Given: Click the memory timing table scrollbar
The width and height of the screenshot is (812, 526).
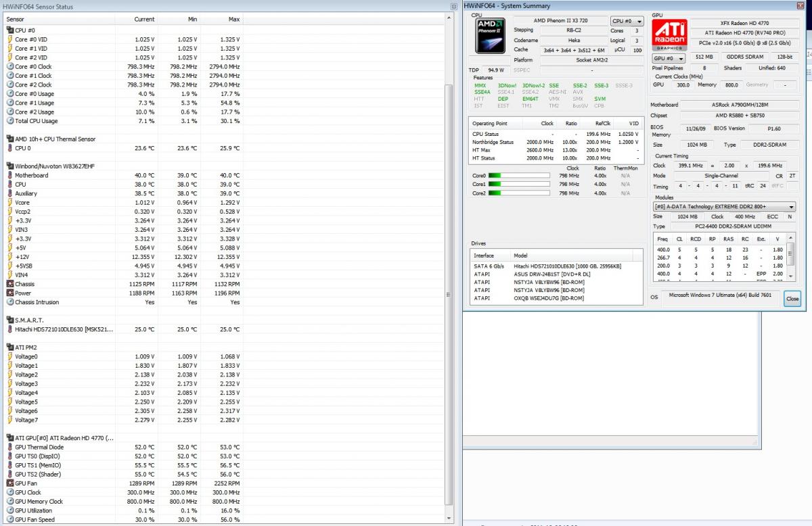Looking at the screenshot, I should 791,258.
